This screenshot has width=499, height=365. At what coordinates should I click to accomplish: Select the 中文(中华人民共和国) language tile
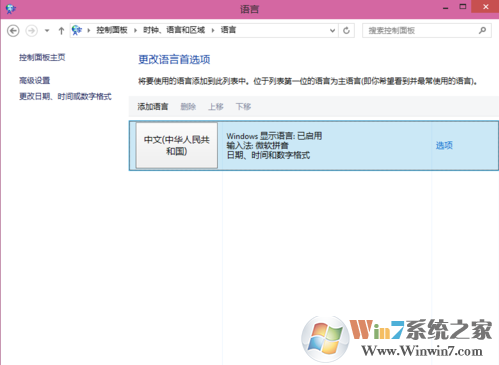coord(177,145)
